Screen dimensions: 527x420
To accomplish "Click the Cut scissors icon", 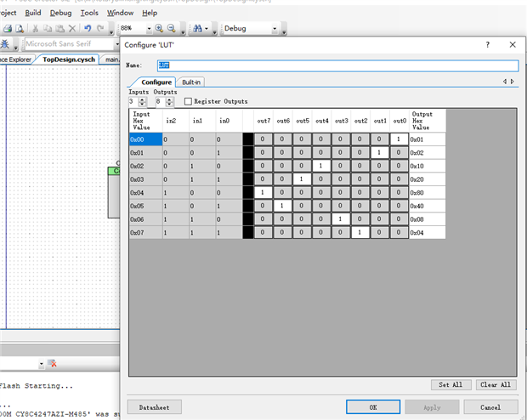I will [x=35, y=28].
